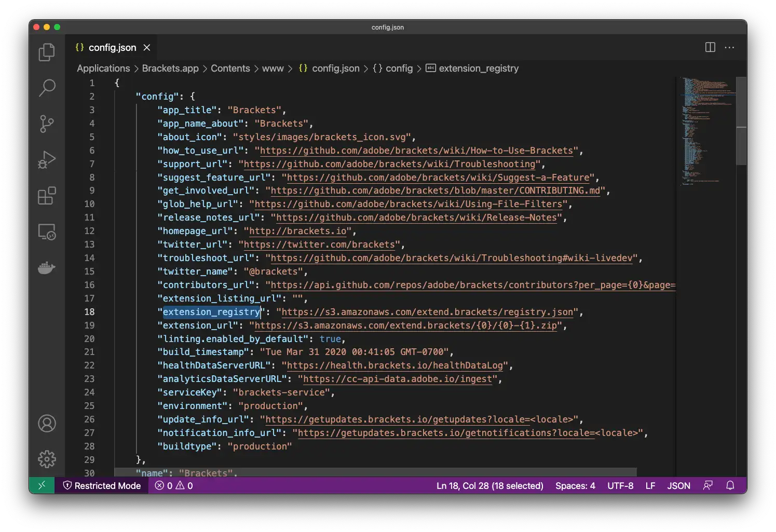The height and width of the screenshot is (532, 776).
Task: Click the Release-Notes URL
Action: click(416, 217)
